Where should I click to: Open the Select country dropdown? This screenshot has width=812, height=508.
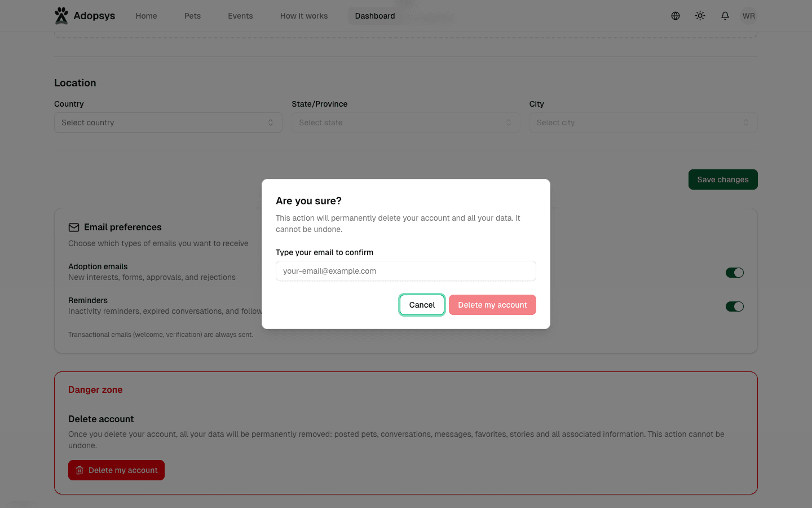click(168, 122)
